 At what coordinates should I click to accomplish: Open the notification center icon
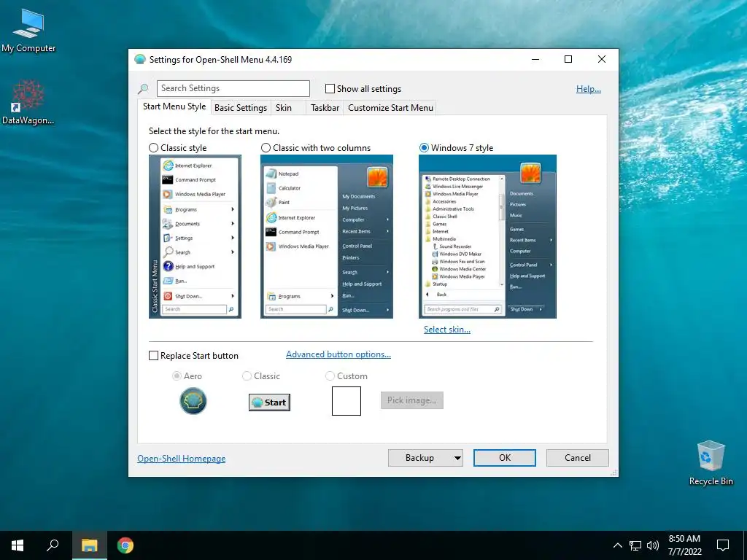[x=723, y=545]
